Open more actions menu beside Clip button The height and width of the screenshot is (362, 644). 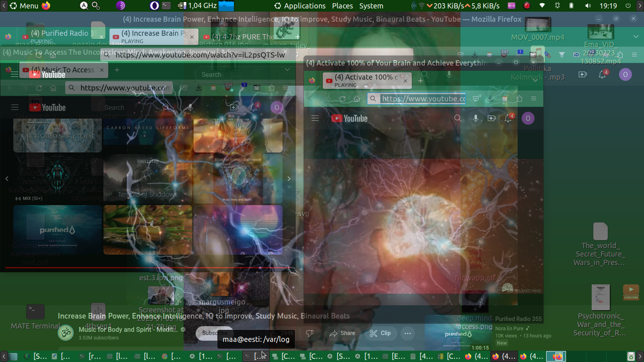click(x=407, y=333)
